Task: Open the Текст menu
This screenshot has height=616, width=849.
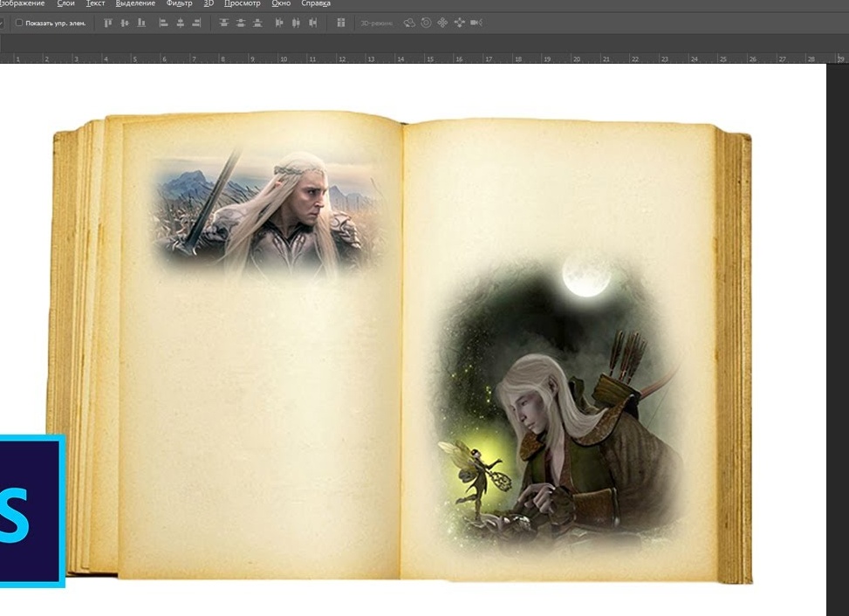Action: [x=95, y=3]
